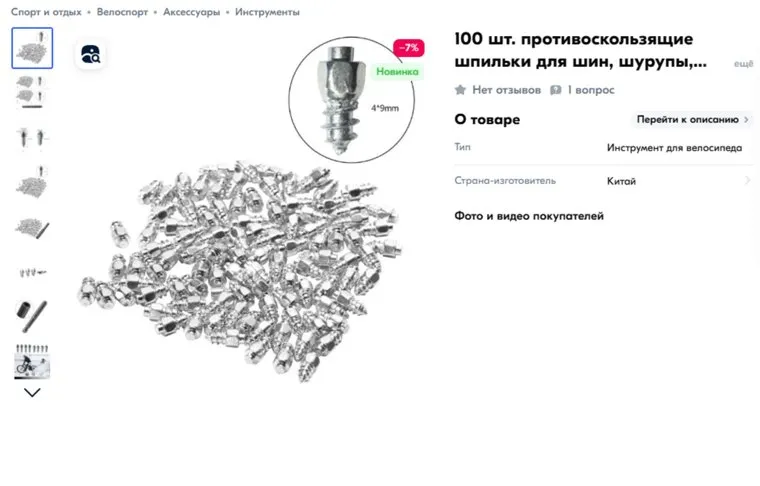Viewport: 760px width, 486px height.
Task: Open the Инструменты breadcrumb
Action: click(267, 12)
